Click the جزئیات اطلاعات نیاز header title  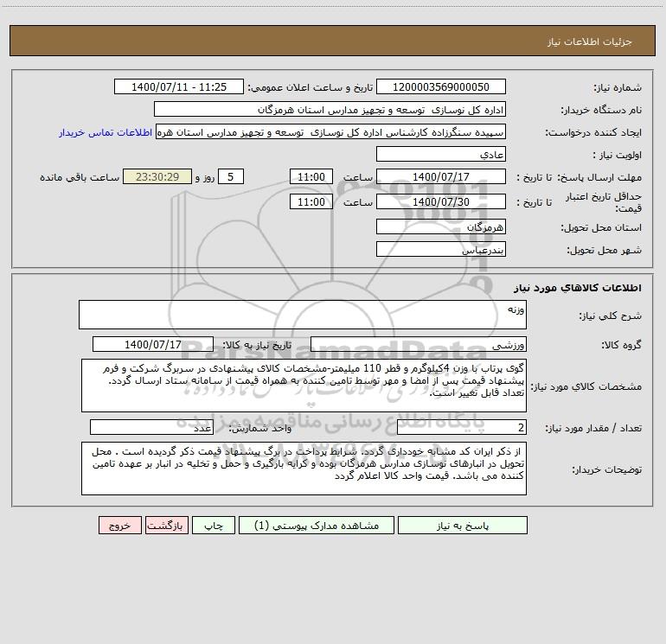[590, 41]
